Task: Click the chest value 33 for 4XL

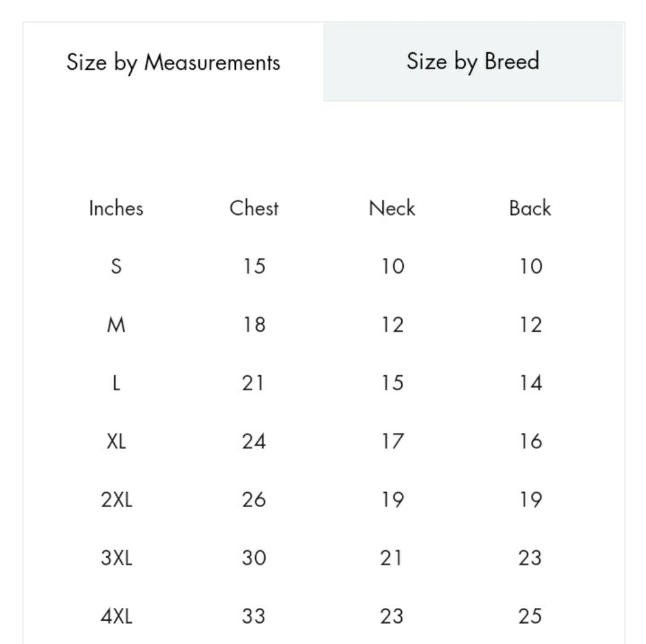Action: [x=254, y=616]
